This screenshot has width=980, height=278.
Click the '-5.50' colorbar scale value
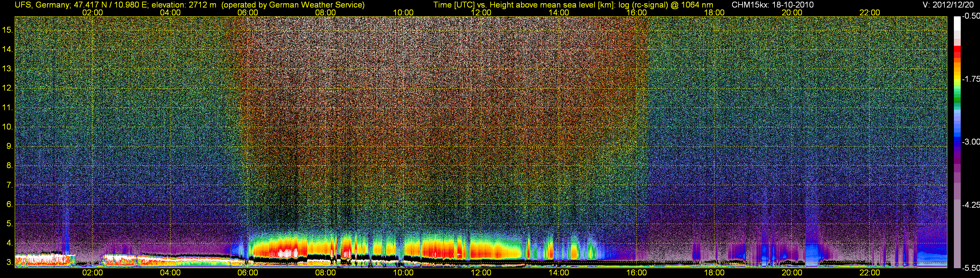coord(971,268)
